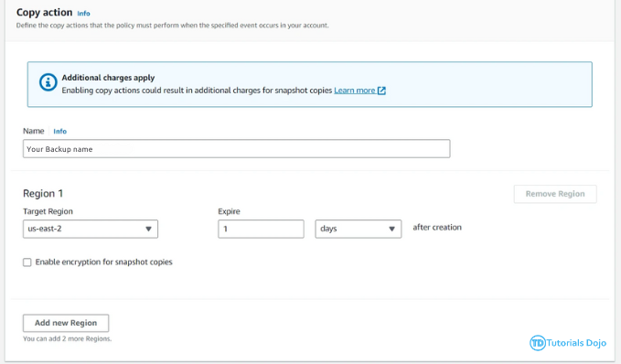Click the 'Copy action' heading text
The height and width of the screenshot is (364, 621).
point(44,12)
